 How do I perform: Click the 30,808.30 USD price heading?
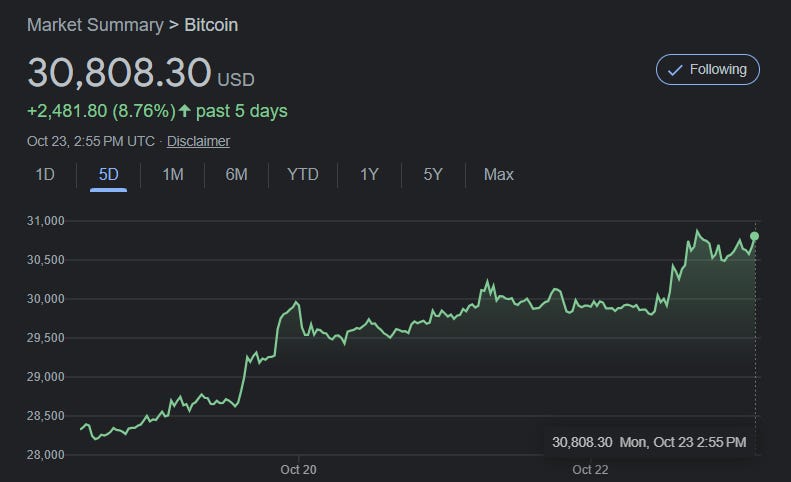141,73
